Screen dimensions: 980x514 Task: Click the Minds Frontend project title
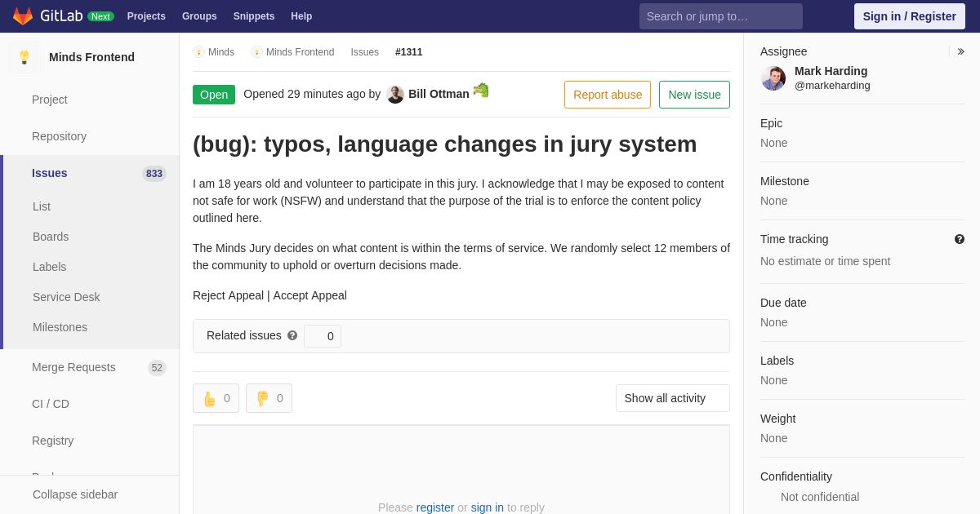(91, 57)
